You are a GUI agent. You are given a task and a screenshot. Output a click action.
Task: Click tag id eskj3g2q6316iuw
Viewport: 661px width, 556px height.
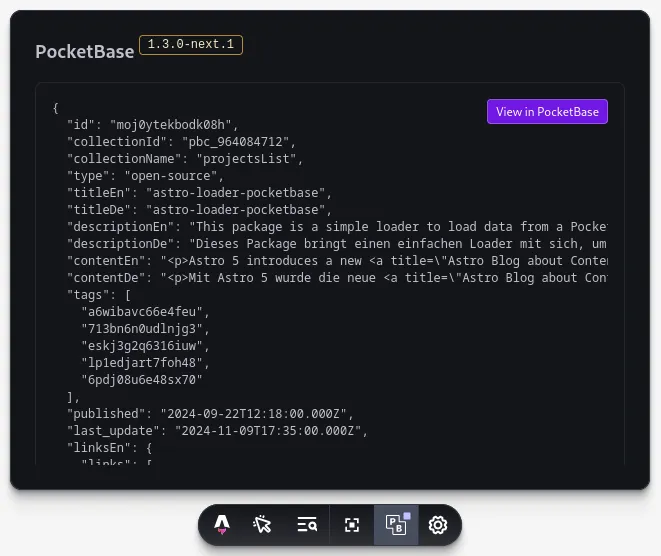145,346
